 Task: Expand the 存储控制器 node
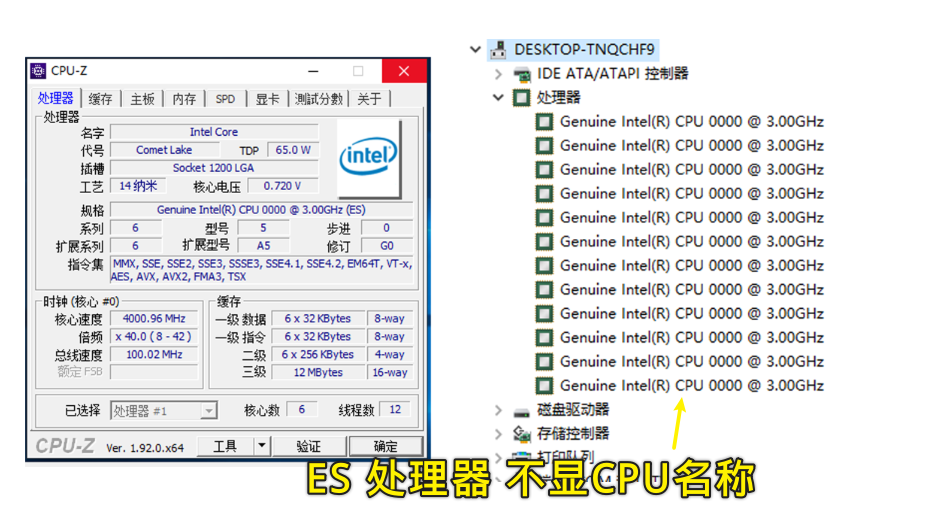(x=498, y=434)
